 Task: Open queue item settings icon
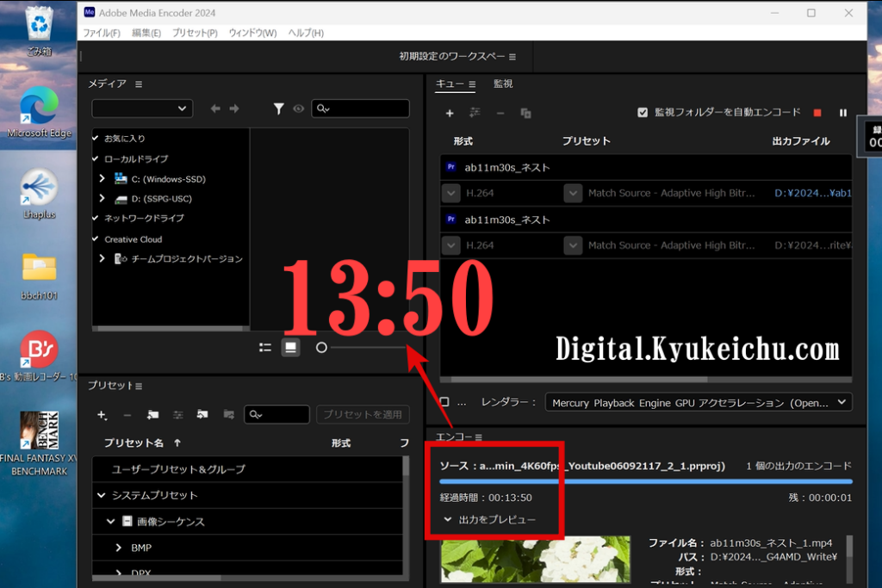click(x=475, y=113)
